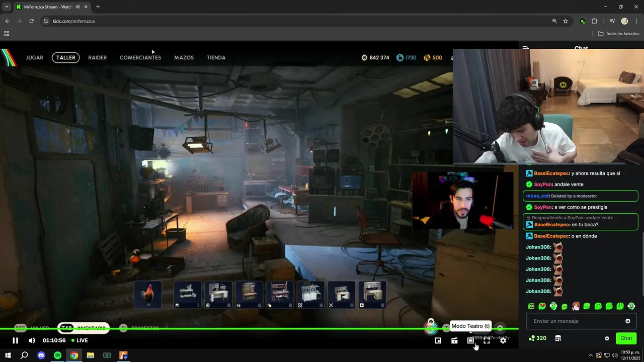The image size is (644, 362).
Task: Click RAIDER in the game menu
Action: pyautogui.click(x=98, y=58)
